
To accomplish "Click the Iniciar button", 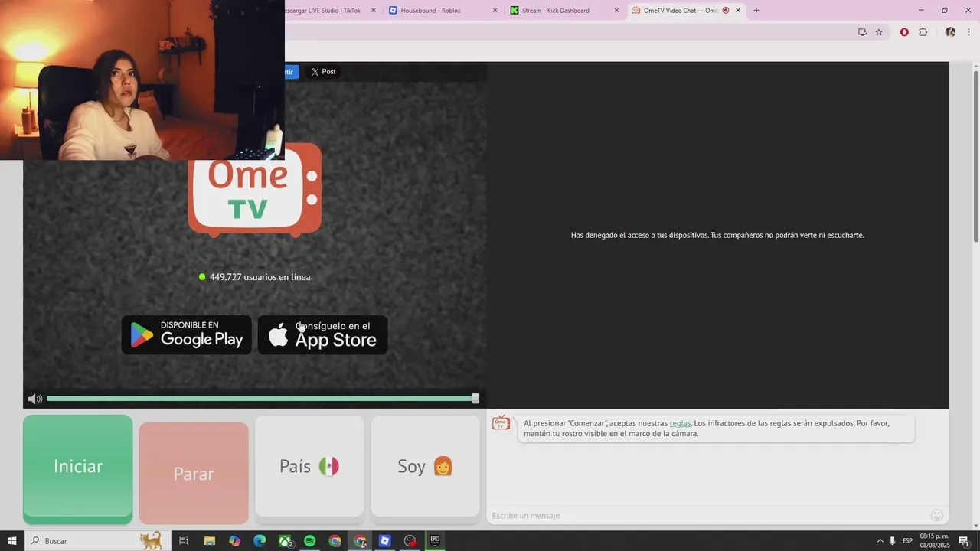I will coord(78,469).
